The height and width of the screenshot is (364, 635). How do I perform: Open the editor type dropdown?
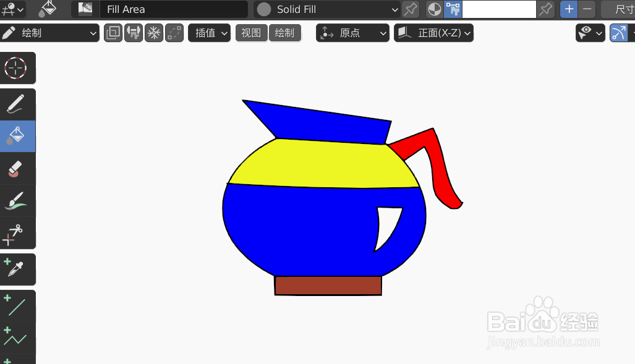13,9
